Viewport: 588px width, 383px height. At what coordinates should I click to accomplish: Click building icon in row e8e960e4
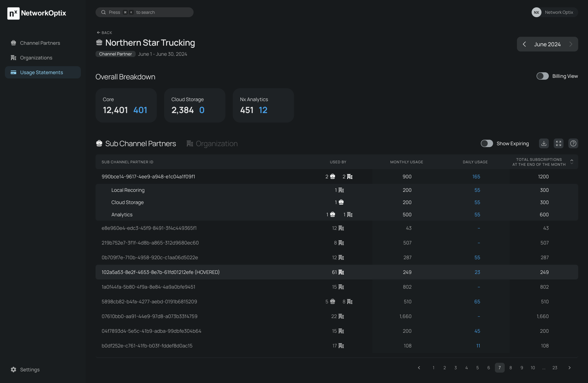pos(341,228)
